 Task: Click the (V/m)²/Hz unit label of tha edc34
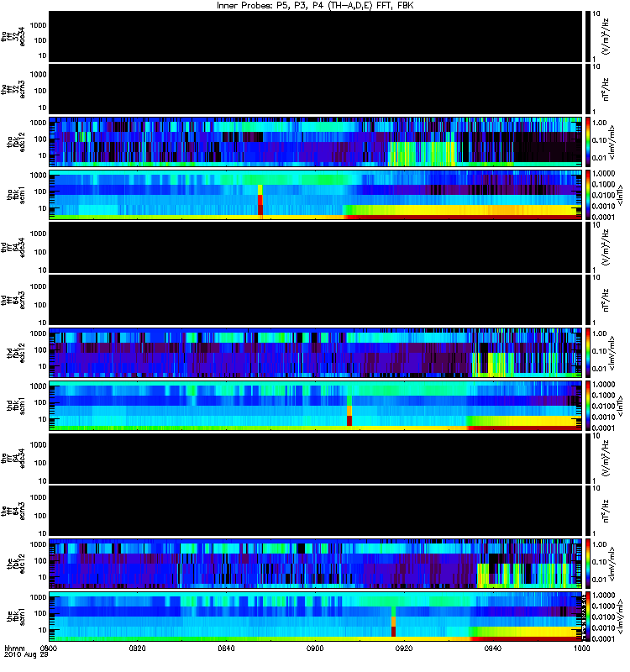[x=606, y=37]
